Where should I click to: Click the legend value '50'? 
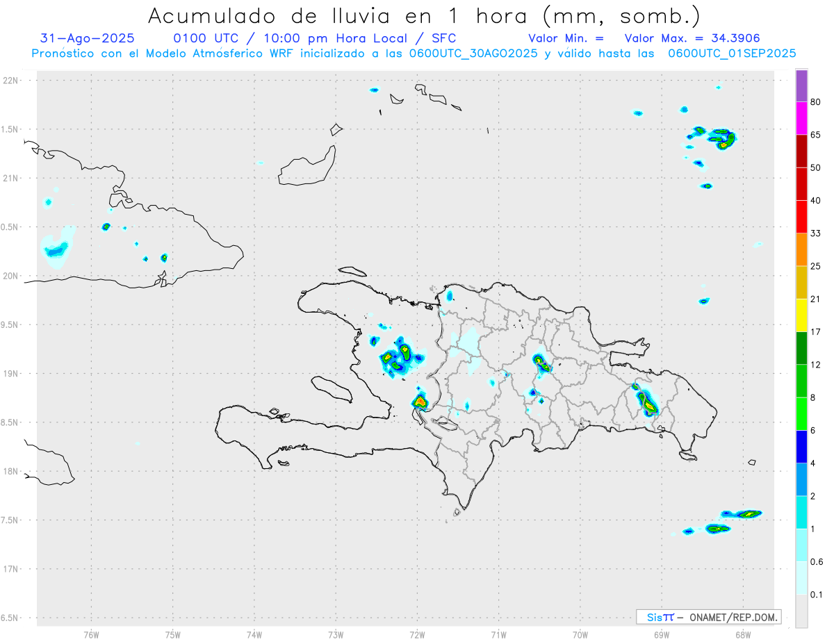pos(816,168)
